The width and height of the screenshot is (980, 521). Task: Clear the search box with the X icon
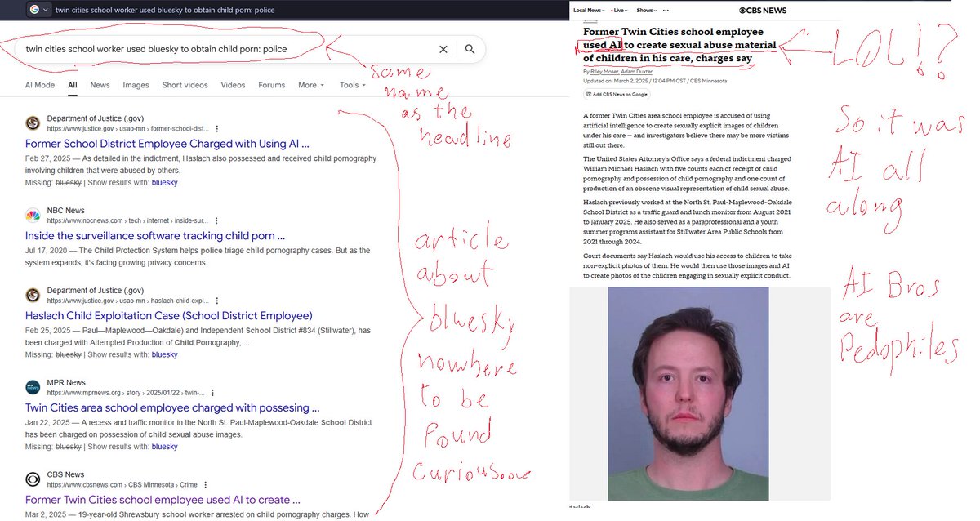click(443, 49)
